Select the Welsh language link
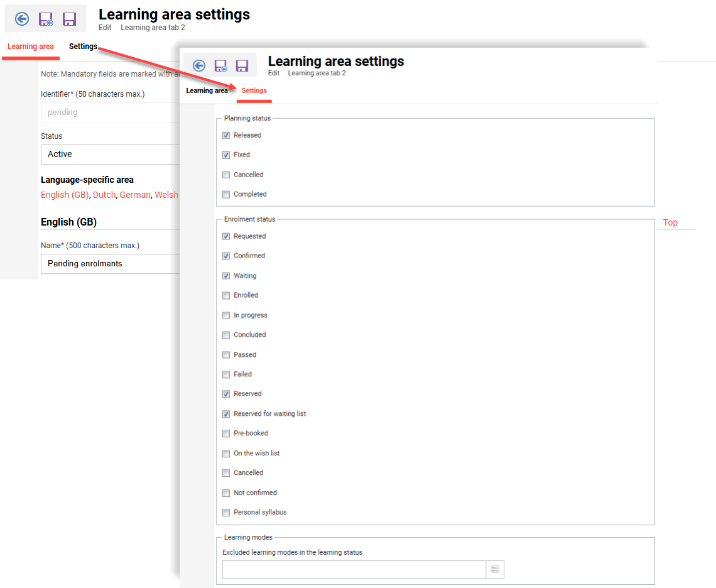Image resolution: width=716 pixels, height=588 pixels. pos(166,195)
